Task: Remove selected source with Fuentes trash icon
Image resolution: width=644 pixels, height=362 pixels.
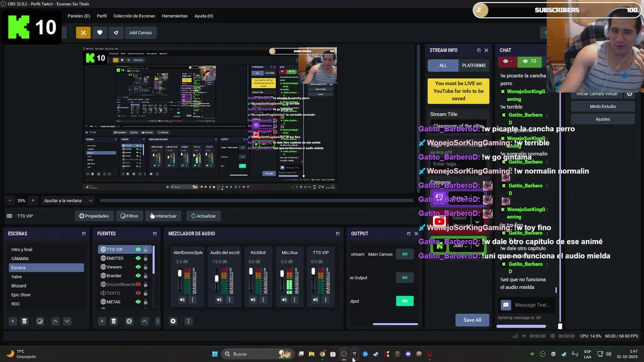Action: tap(114, 321)
